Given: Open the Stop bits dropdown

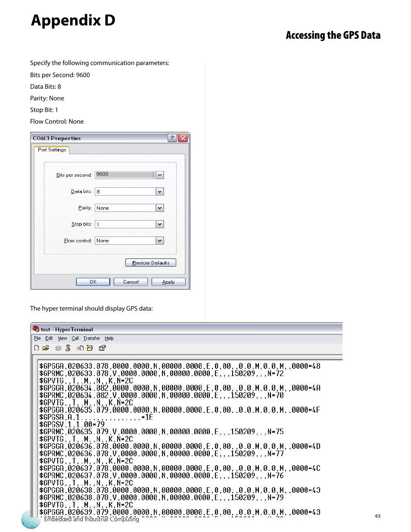Looking at the screenshot, I should coord(160,224).
